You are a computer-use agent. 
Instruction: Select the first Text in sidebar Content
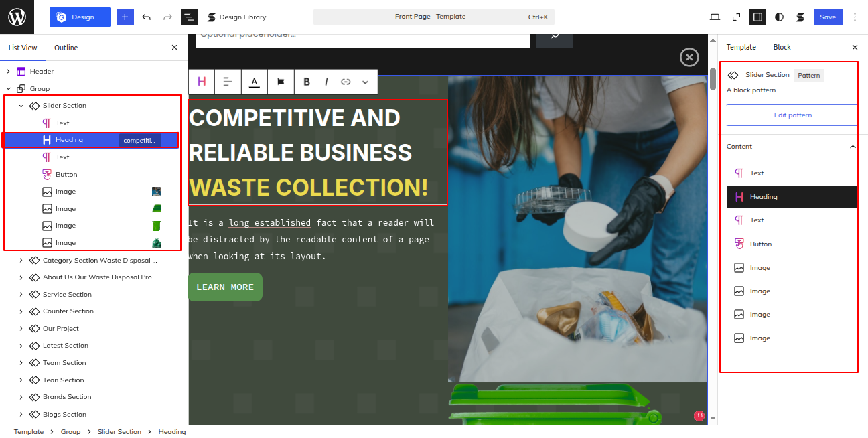[792, 173]
